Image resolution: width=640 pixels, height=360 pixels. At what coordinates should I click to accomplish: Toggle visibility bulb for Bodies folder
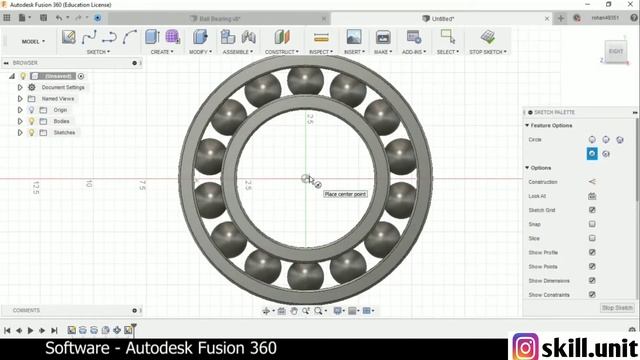tap(31, 121)
